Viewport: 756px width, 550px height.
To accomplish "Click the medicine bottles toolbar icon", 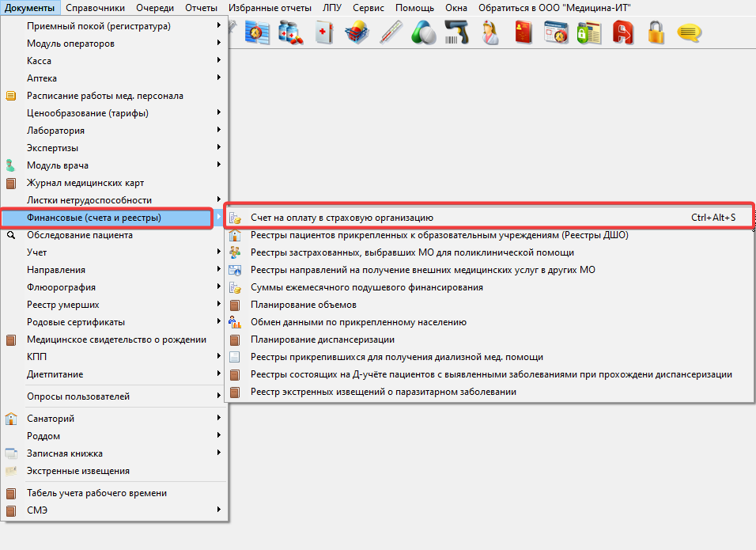I will pyautogui.click(x=291, y=33).
